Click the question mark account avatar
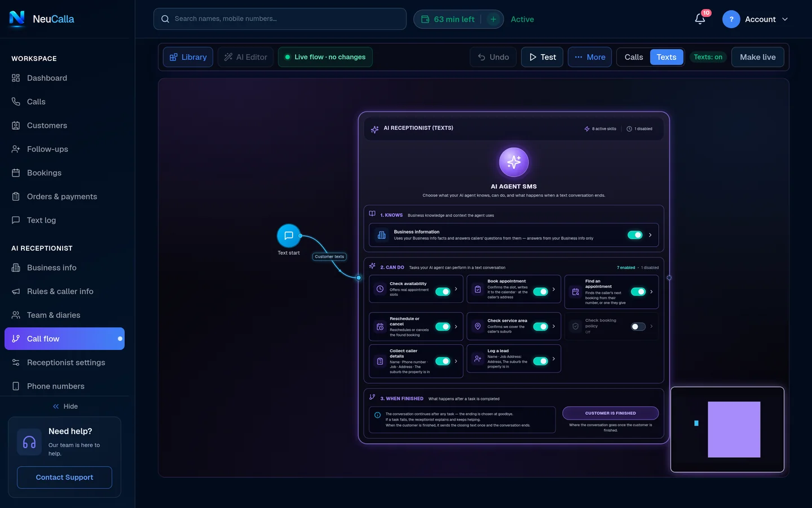812x508 pixels. click(731, 19)
